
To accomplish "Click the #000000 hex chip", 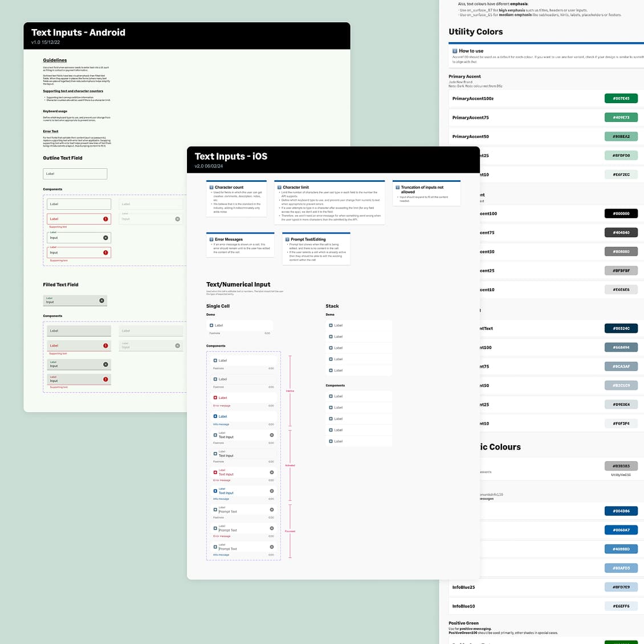I will coord(621,213).
